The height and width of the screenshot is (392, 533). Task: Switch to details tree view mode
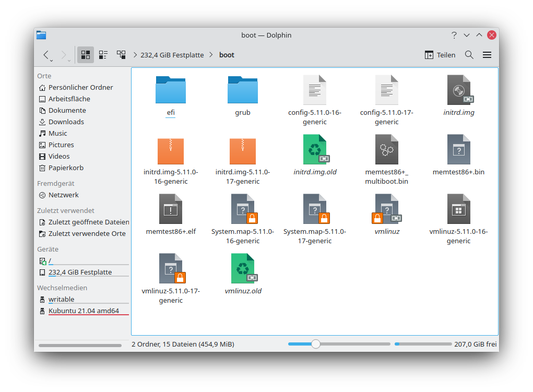[x=121, y=55]
